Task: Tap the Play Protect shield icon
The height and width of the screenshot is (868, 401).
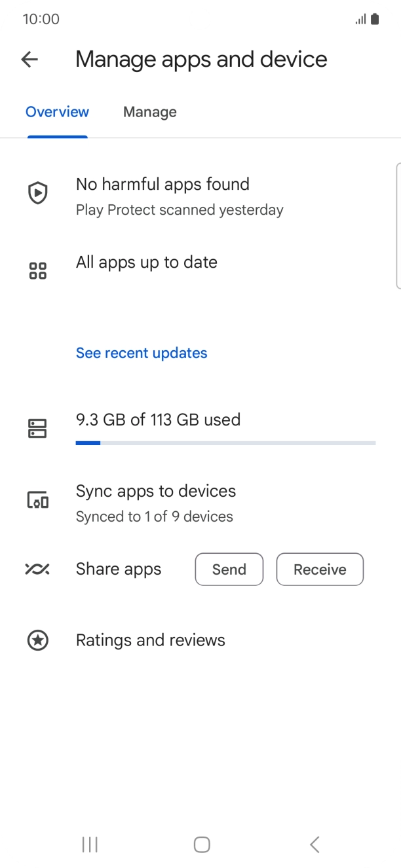Action: coord(38,193)
